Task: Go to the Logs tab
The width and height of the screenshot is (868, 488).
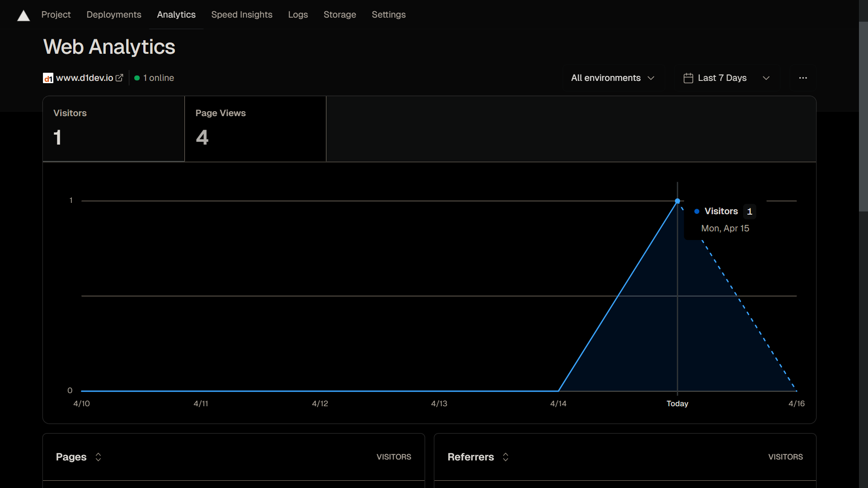Action: click(298, 14)
